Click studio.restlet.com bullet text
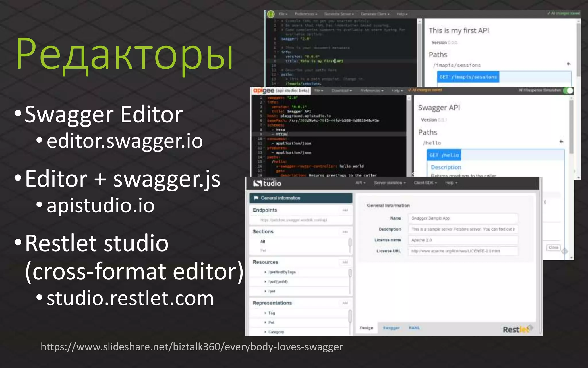The height and width of the screenshot is (368, 588). 130,298
